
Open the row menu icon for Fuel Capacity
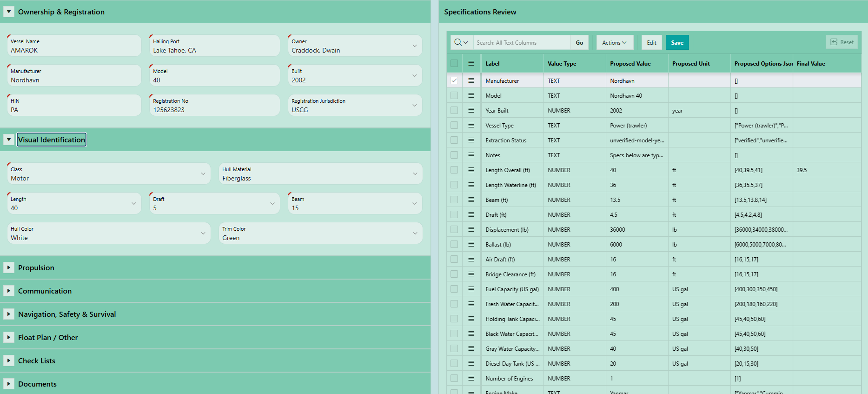coord(471,289)
